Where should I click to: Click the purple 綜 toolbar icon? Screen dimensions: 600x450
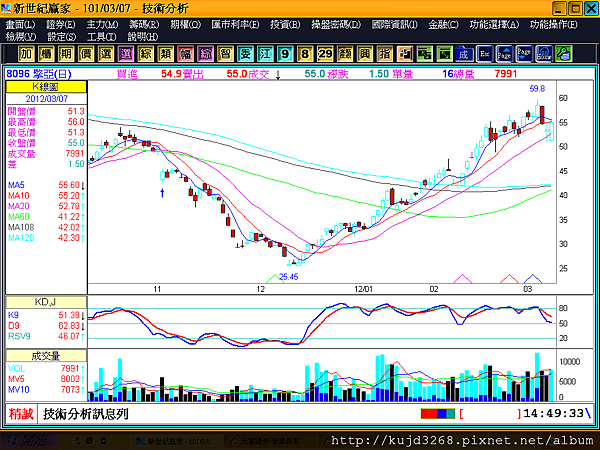tap(205, 54)
